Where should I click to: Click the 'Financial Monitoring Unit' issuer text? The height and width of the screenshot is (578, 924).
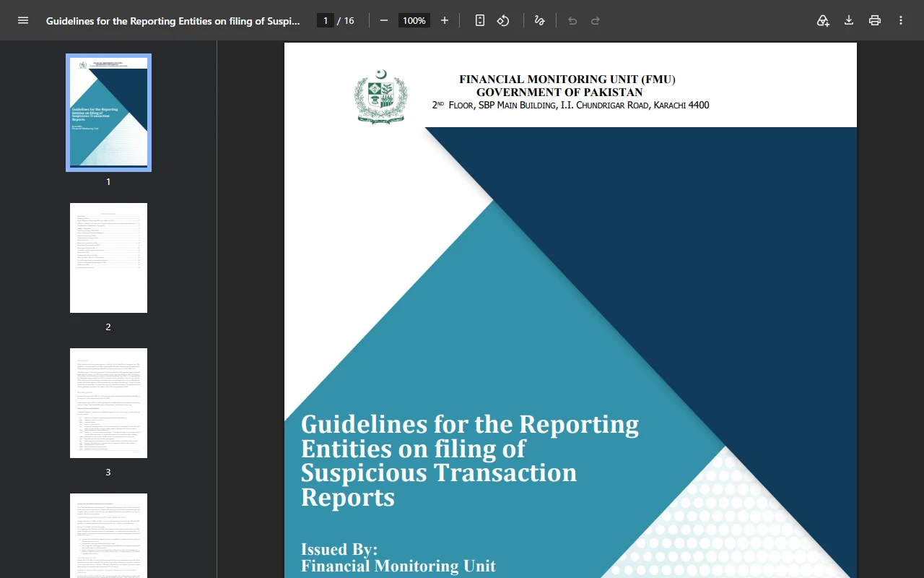click(398, 566)
